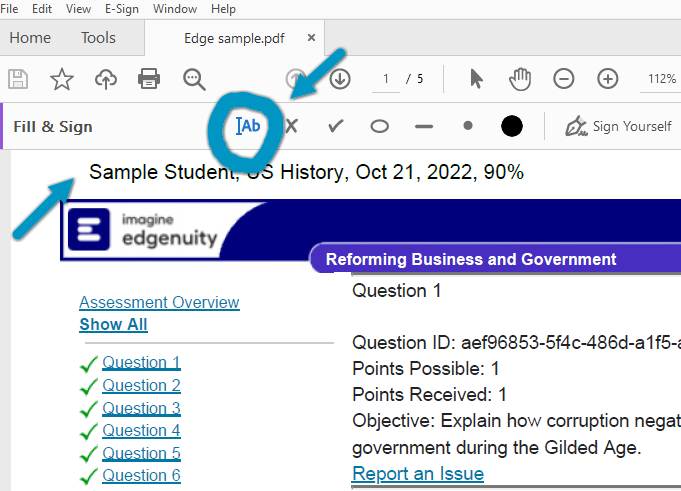681x491 pixels.
Task: Open the Find text magnifier tool
Action: coord(194,79)
